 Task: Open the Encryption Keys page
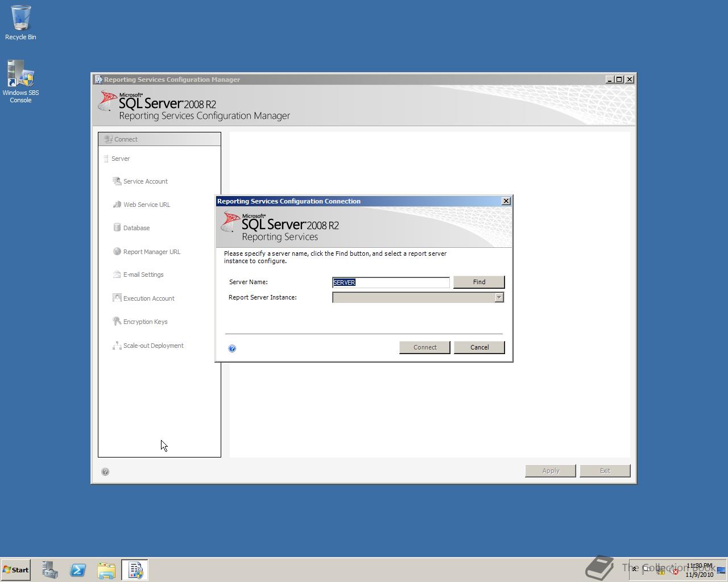(x=146, y=322)
